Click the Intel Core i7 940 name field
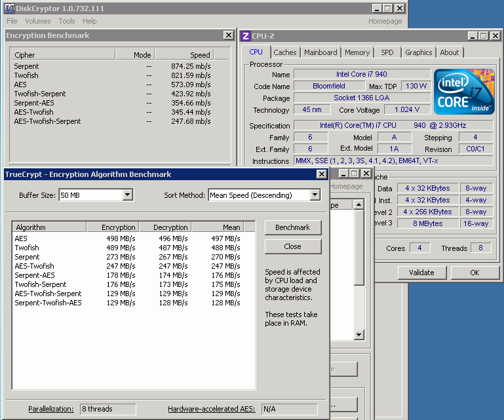The width and height of the screenshot is (504, 420). tap(362, 74)
